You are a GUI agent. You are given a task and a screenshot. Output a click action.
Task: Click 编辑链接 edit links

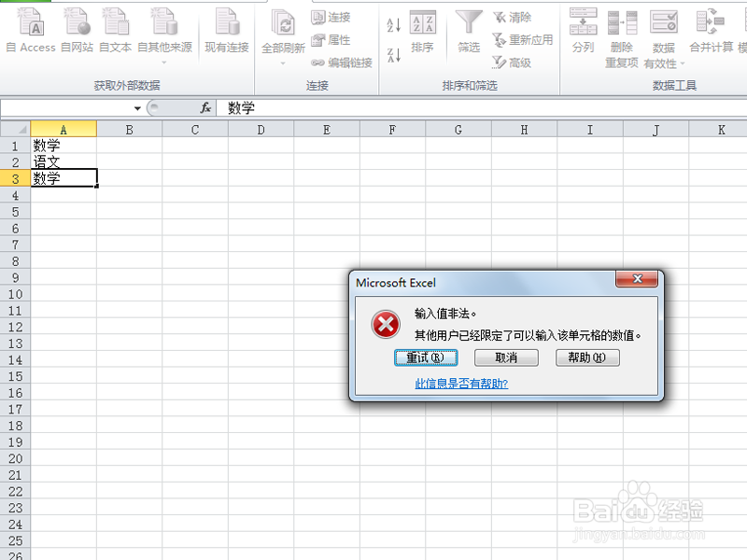[342, 63]
